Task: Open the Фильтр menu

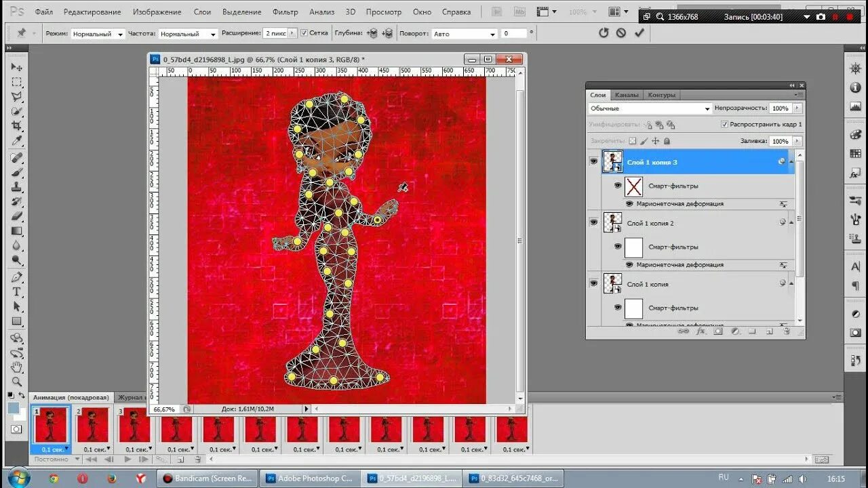Action: (285, 12)
